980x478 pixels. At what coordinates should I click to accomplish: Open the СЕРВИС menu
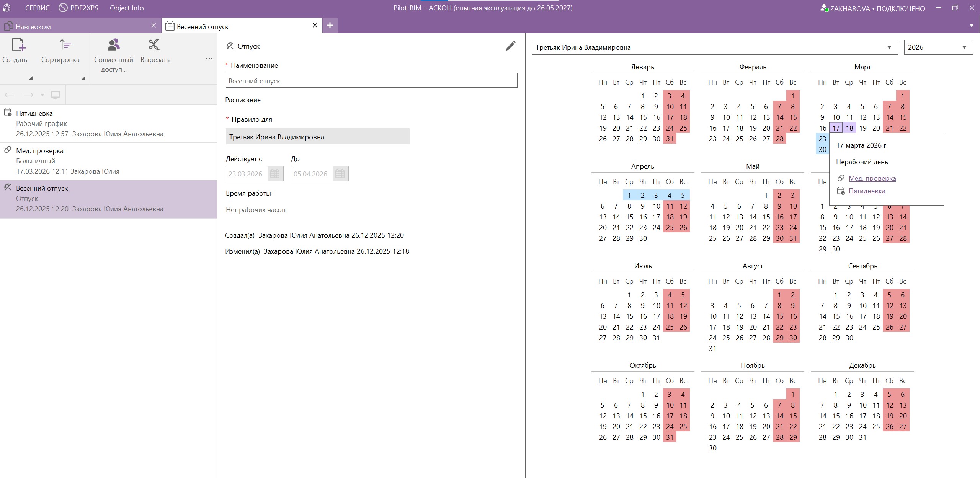click(37, 8)
